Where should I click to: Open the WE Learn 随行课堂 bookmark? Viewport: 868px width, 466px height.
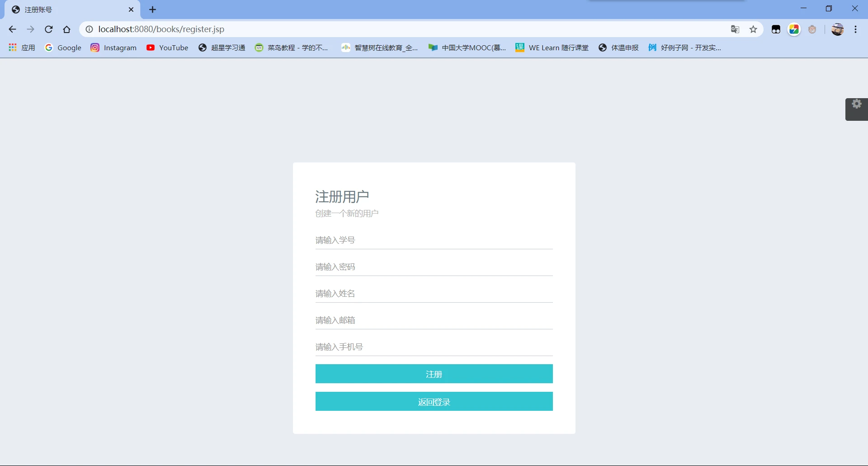click(552, 48)
